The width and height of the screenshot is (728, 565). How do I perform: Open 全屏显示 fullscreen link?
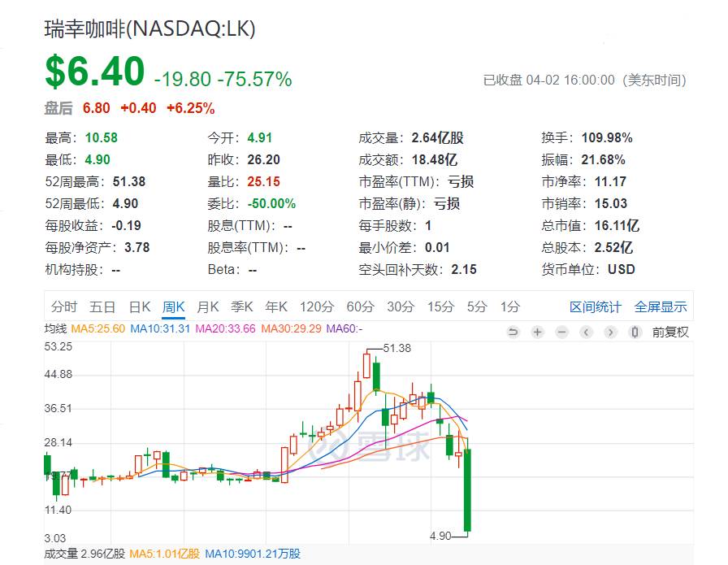tap(661, 306)
